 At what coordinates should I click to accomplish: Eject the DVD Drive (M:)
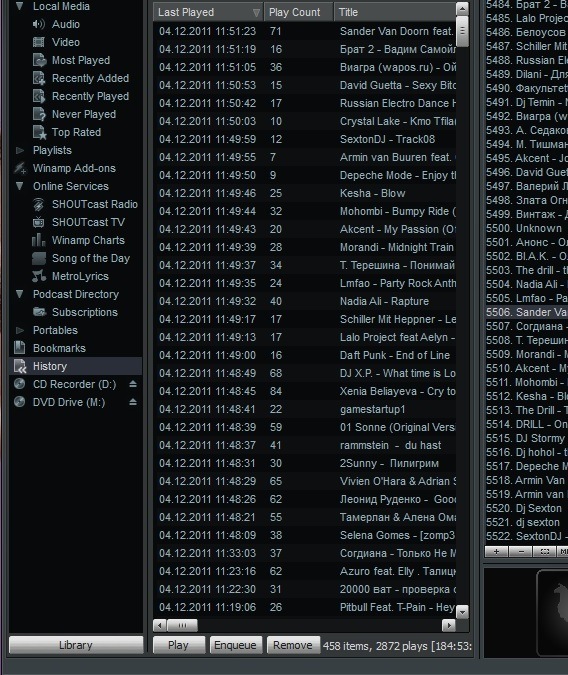click(x=133, y=402)
